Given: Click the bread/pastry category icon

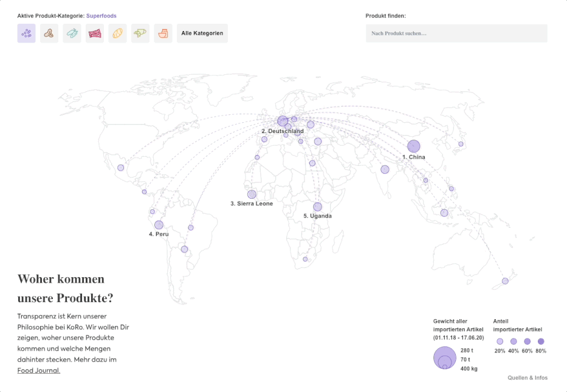Looking at the screenshot, I should pos(117,33).
